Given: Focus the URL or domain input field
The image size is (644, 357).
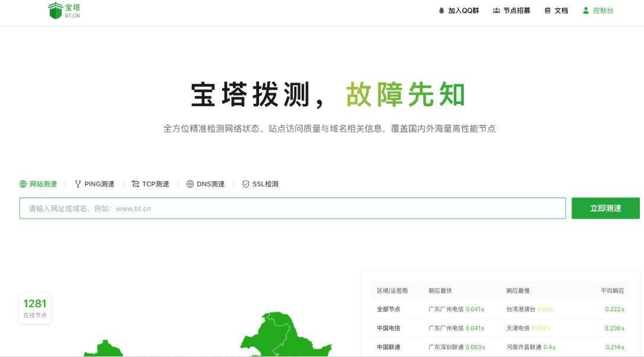Looking at the screenshot, I should coord(292,208).
